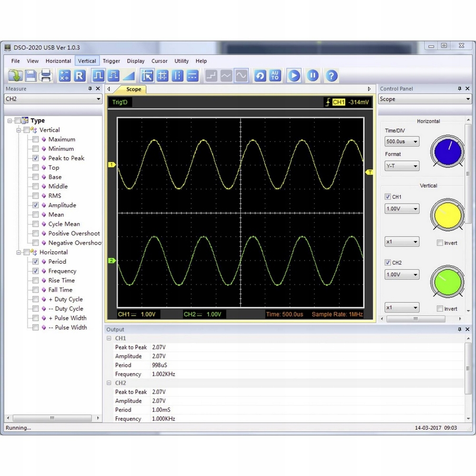Click the blue horizontal time base knob

coord(447,151)
